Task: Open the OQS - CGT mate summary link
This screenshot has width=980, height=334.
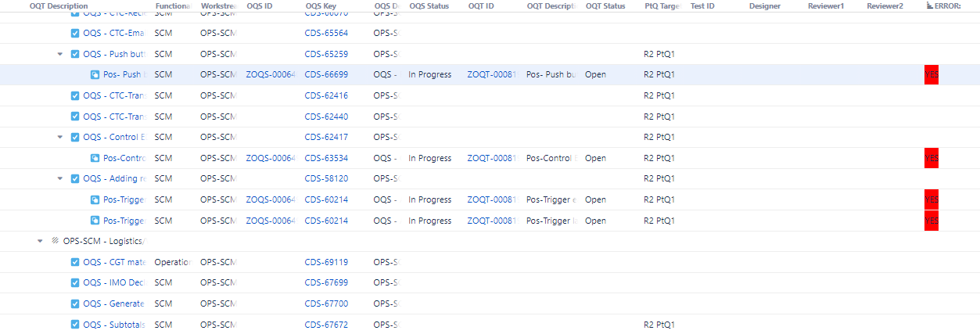Action: point(115,262)
